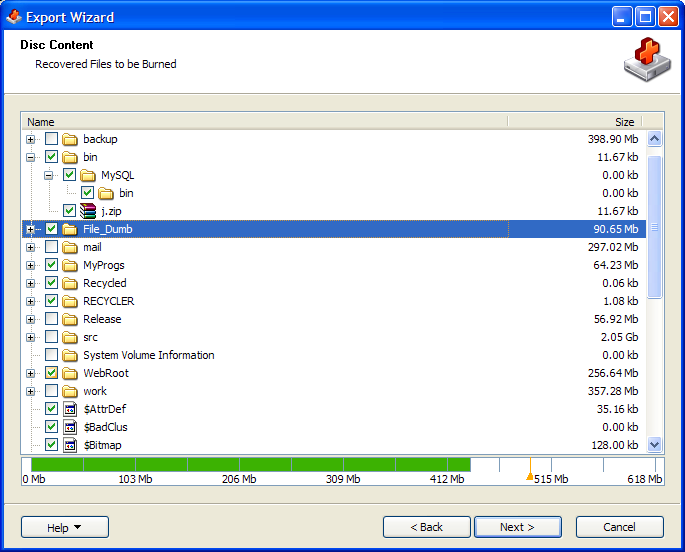
Task: Select the $BadClus file name
Action: click(x=106, y=427)
